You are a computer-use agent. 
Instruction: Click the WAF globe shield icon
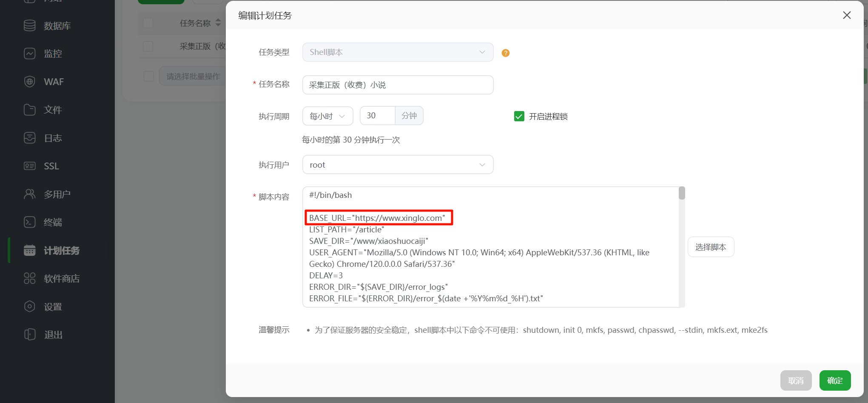pyautogui.click(x=29, y=82)
